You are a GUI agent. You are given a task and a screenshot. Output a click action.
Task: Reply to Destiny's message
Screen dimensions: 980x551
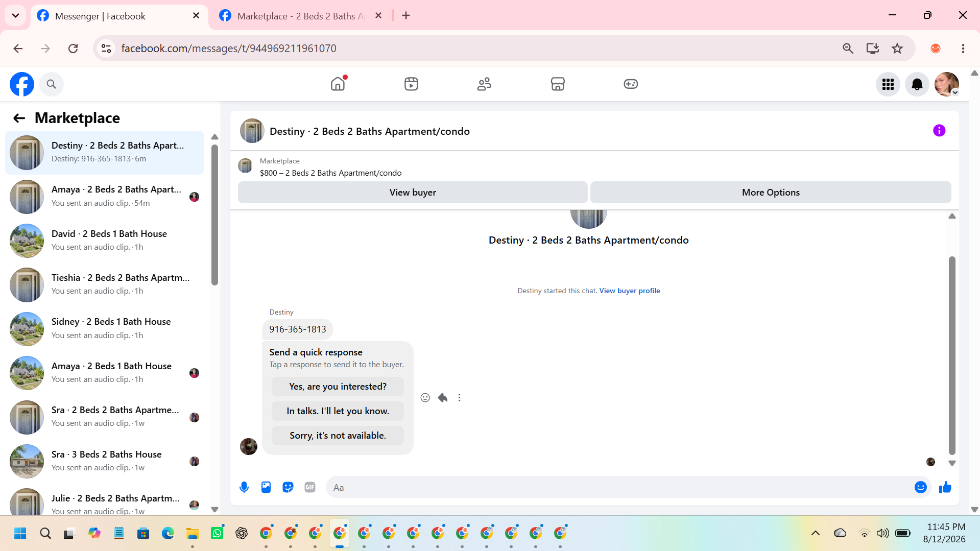click(x=443, y=398)
